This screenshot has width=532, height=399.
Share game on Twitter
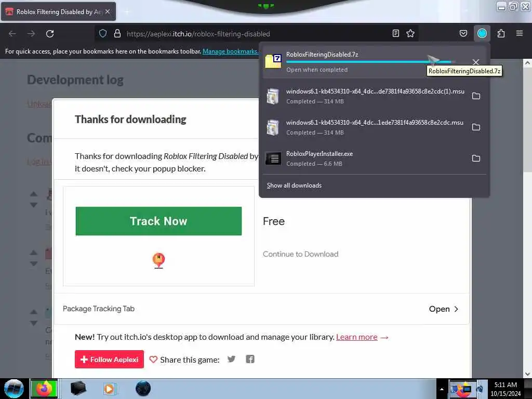[x=231, y=359]
